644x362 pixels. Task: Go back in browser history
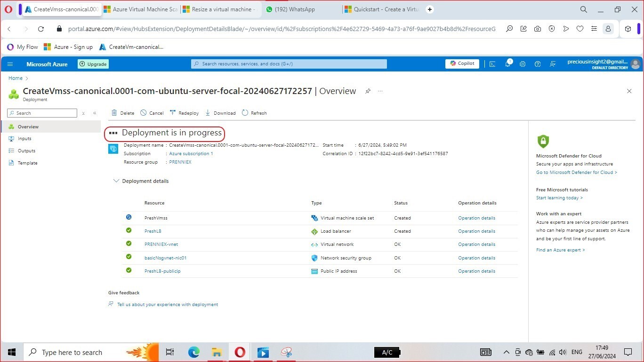click(9, 29)
